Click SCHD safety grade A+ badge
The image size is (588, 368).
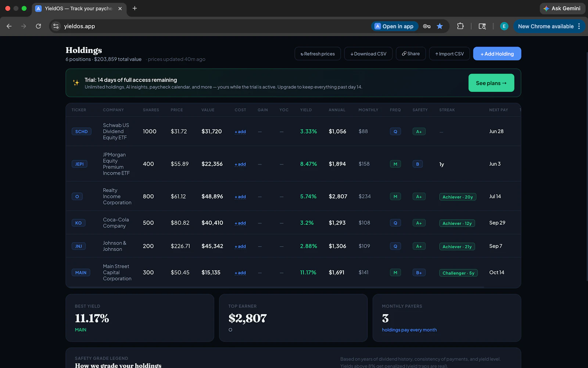419,131
